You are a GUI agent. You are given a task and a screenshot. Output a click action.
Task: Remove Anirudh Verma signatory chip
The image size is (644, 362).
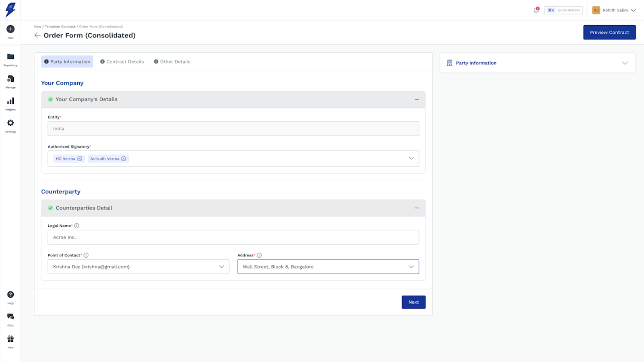(x=124, y=159)
